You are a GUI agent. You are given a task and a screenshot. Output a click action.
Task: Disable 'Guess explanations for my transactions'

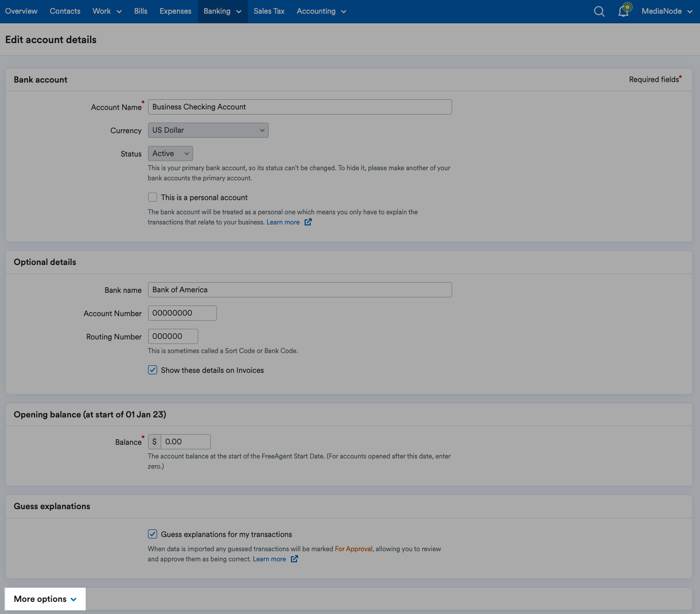(153, 534)
